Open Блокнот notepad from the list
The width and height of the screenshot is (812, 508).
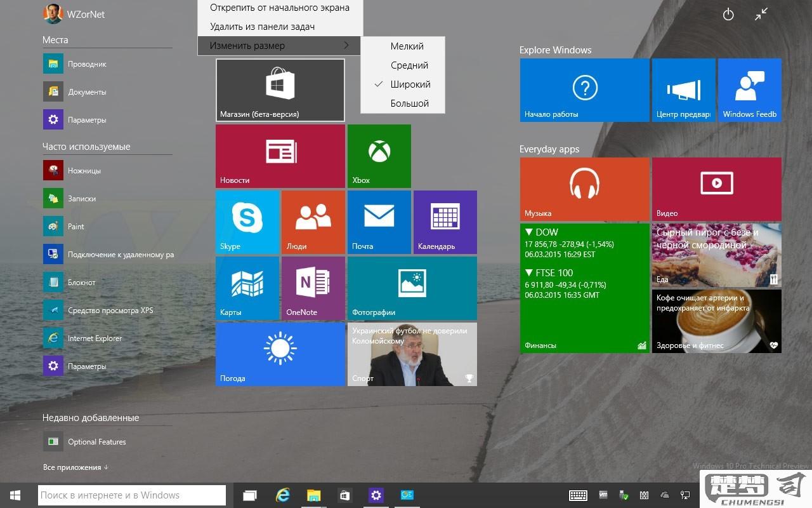click(69, 282)
